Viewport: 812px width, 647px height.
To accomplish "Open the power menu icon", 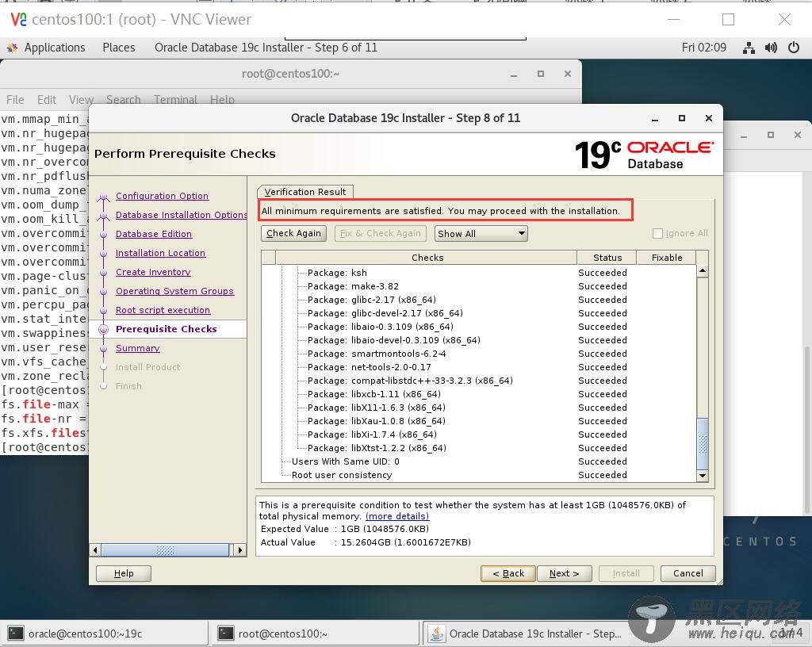I will 793,48.
